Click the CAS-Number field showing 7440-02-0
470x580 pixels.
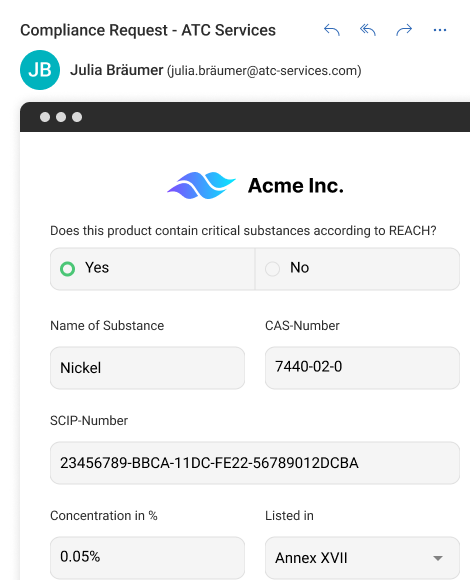[362, 368]
